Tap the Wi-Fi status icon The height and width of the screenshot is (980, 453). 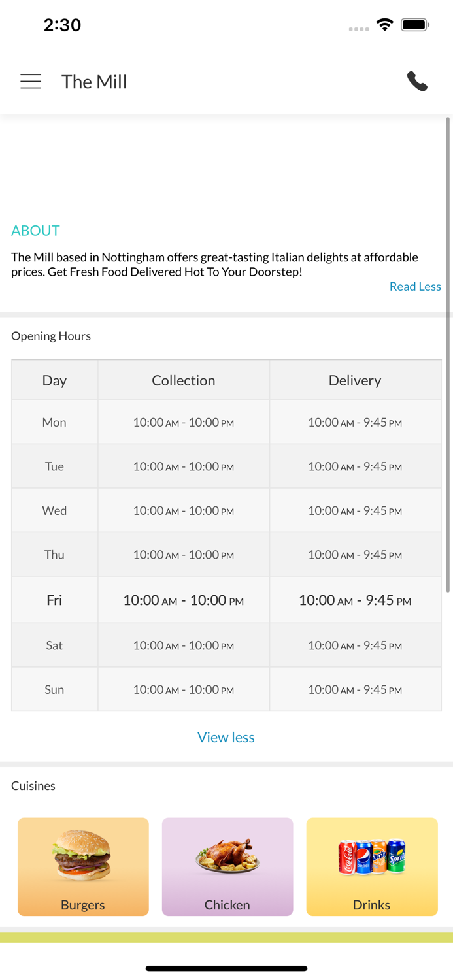385,25
